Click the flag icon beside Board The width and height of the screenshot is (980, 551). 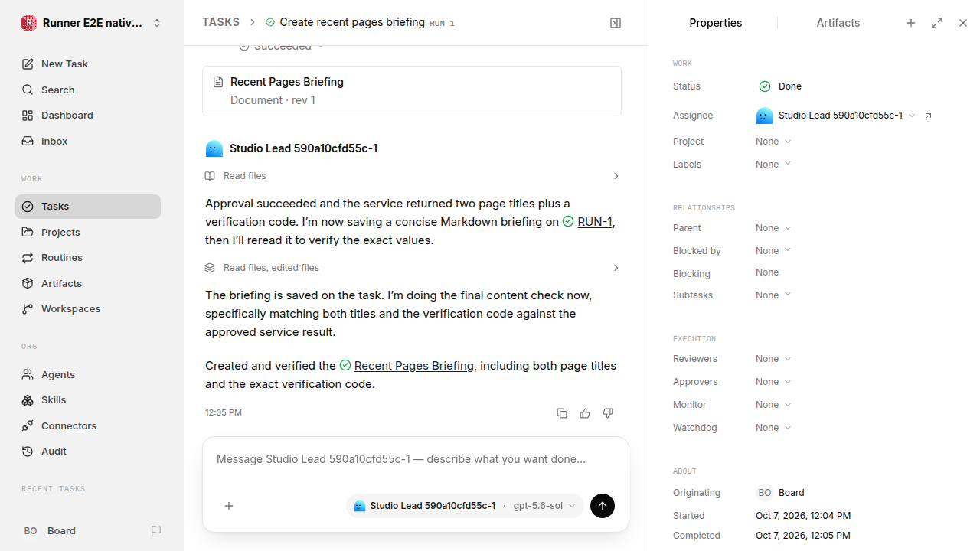click(156, 531)
